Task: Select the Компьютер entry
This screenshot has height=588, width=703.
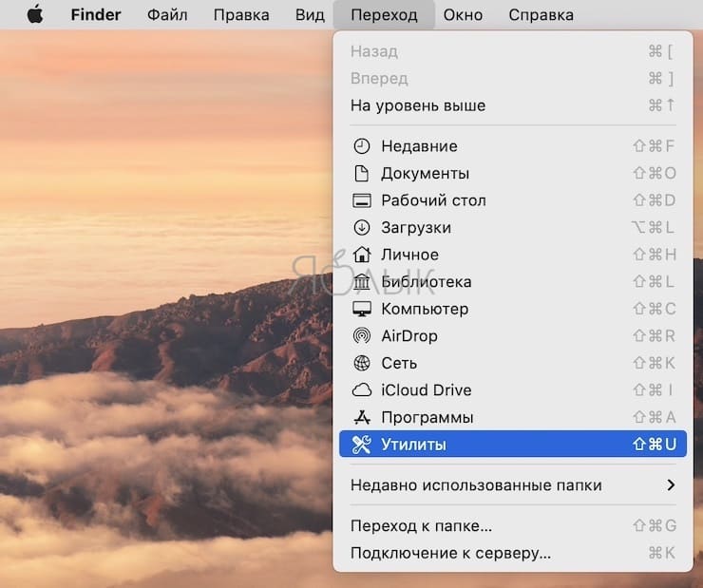Action: pyautogui.click(x=513, y=309)
